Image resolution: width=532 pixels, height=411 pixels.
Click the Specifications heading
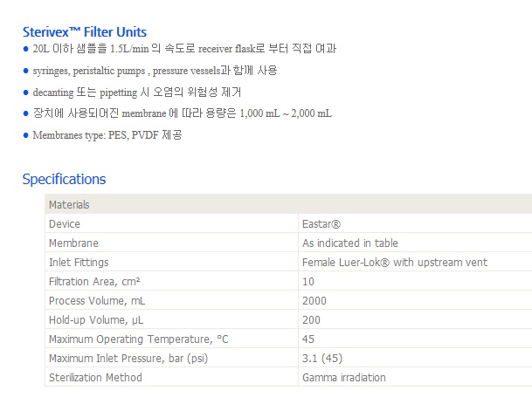tap(64, 179)
